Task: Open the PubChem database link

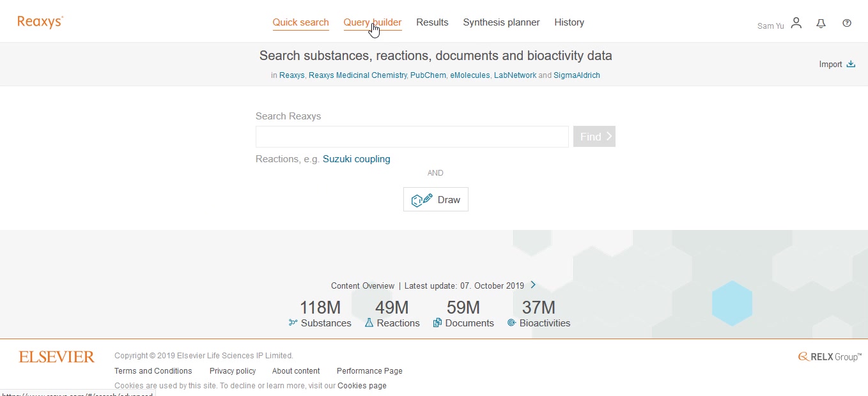Action: pos(428,75)
